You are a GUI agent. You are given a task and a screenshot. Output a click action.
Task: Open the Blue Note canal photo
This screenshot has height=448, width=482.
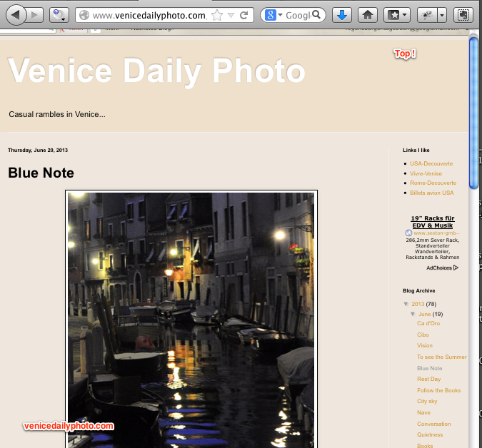click(191, 319)
